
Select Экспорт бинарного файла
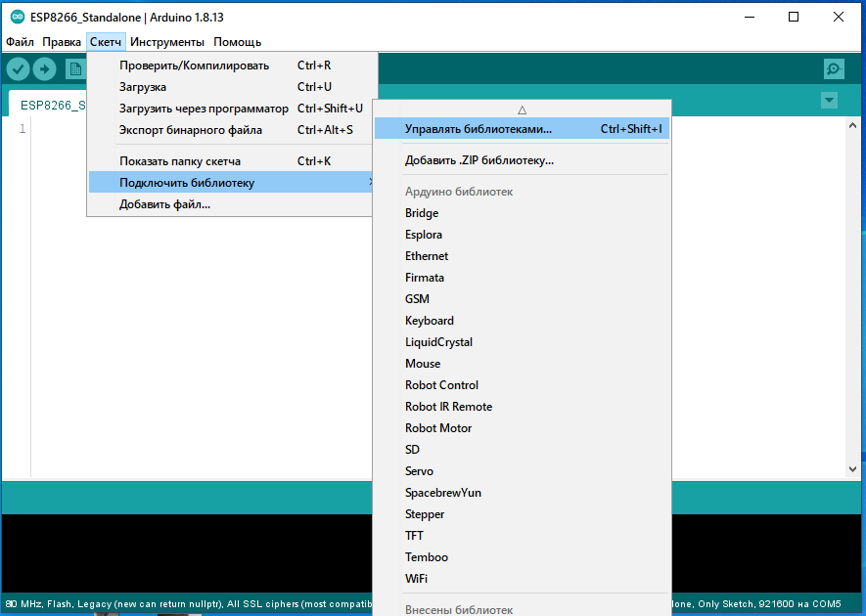[191, 130]
